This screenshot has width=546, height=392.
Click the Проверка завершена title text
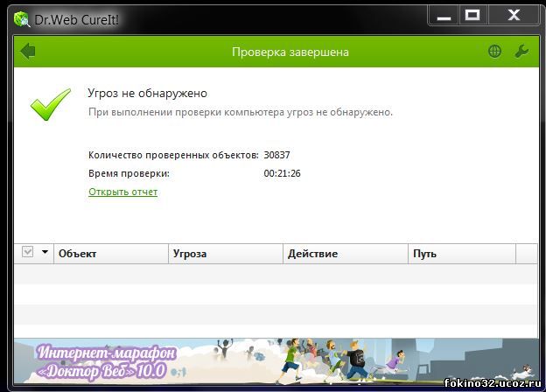(290, 52)
